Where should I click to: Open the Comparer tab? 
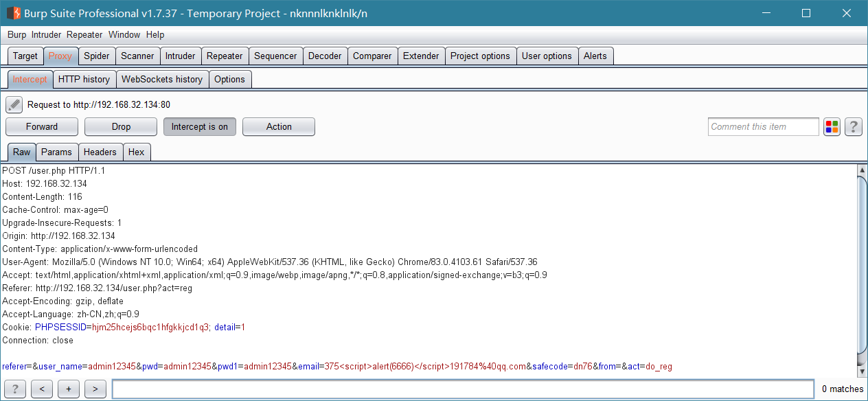(x=372, y=56)
